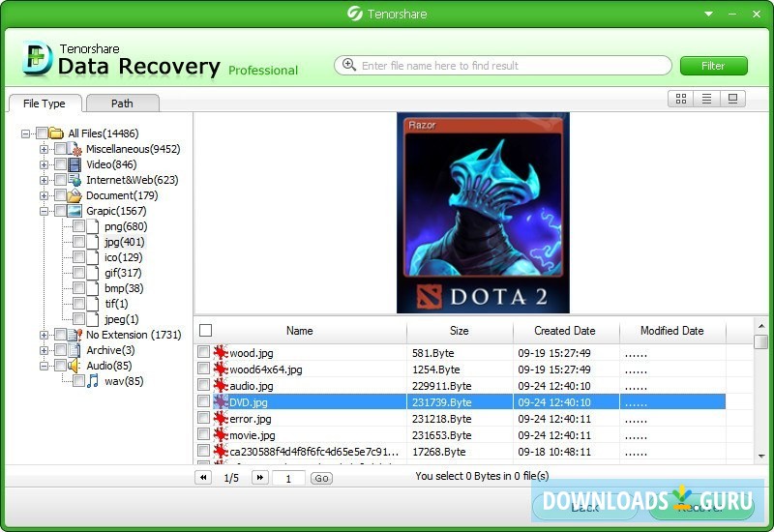Sort by Modified Date column header
This screenshot has height=532, width=774.
(x=672, y=331)
